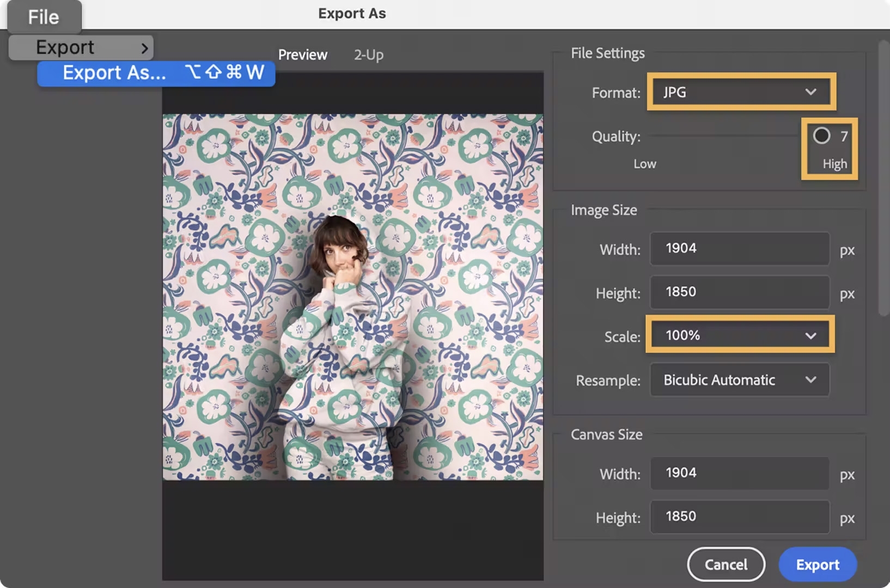
Task: Edit the Image Size Height field
Action: pos(739,292)
